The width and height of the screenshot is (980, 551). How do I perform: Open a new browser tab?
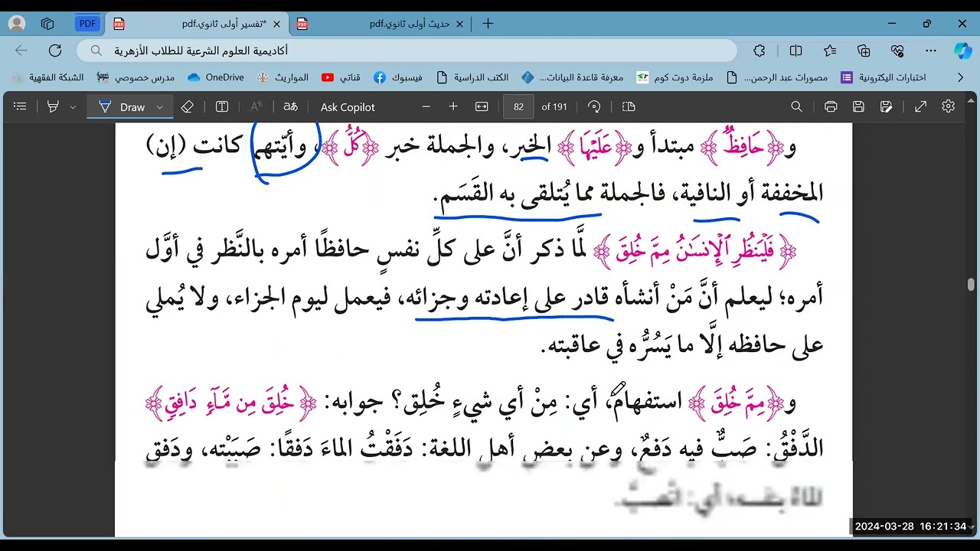(x=488, y=24)
